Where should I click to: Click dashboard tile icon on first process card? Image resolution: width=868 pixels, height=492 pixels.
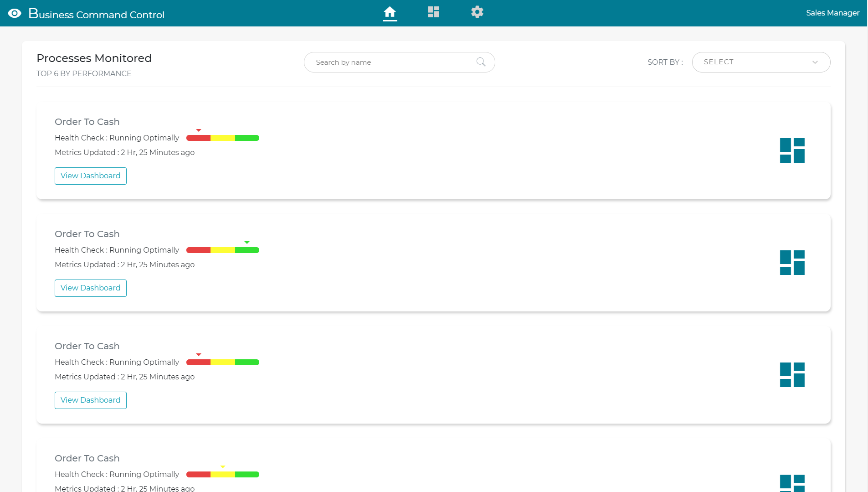click(x=792, y=150)
